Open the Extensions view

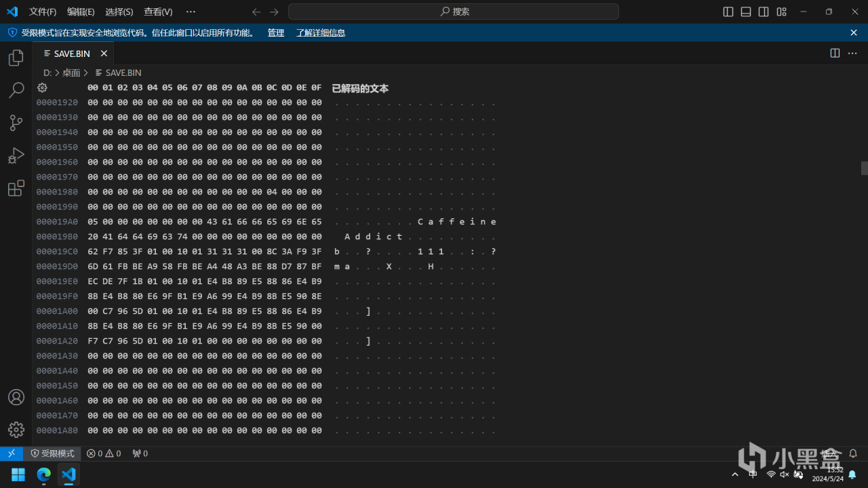click(16, 188)
